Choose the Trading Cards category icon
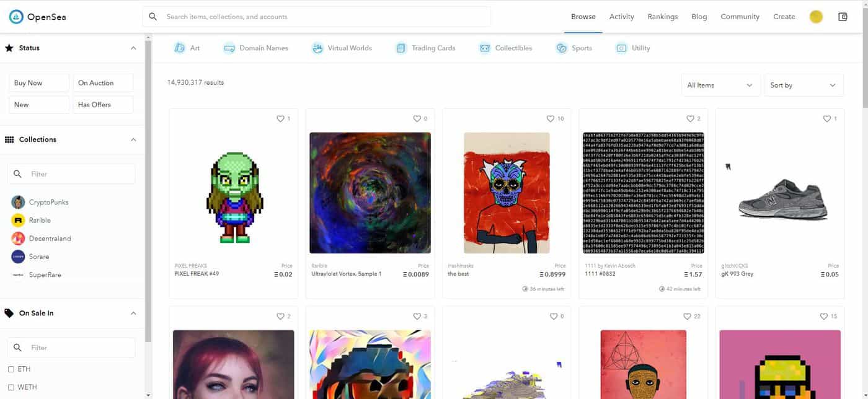The width and height of the screenshot is (868, 399). (x=401, y=48)
